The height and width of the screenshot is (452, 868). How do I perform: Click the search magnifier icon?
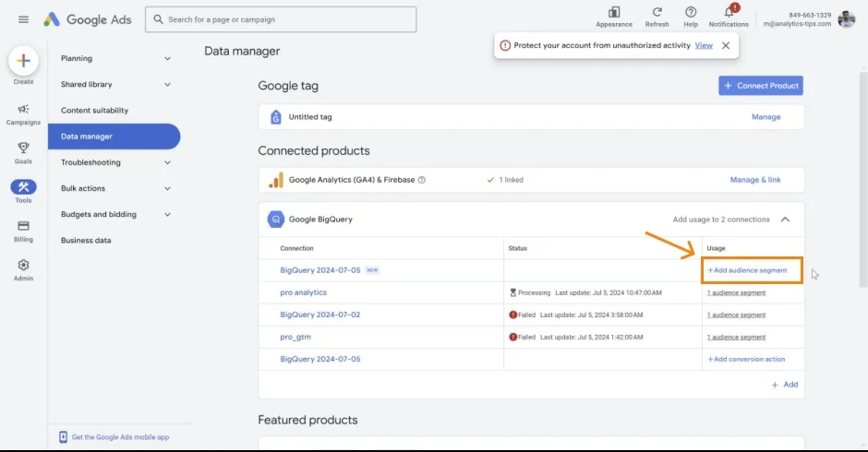tap(158, 19)
